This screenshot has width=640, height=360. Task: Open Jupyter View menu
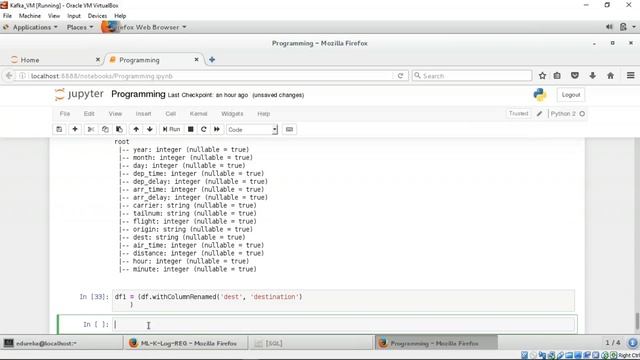click(115, 114)
